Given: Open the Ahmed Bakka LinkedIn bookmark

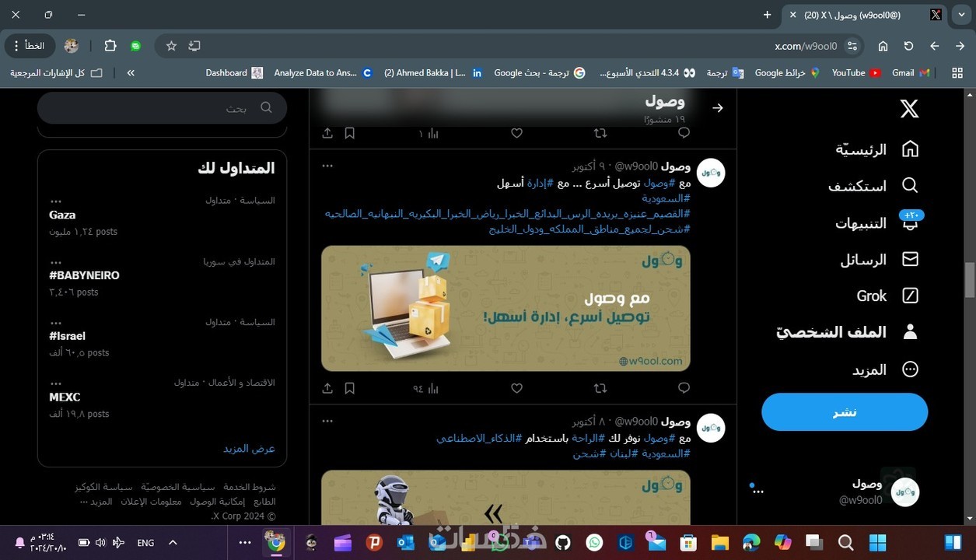Looking at the screenshot, I should click(433, 72).
